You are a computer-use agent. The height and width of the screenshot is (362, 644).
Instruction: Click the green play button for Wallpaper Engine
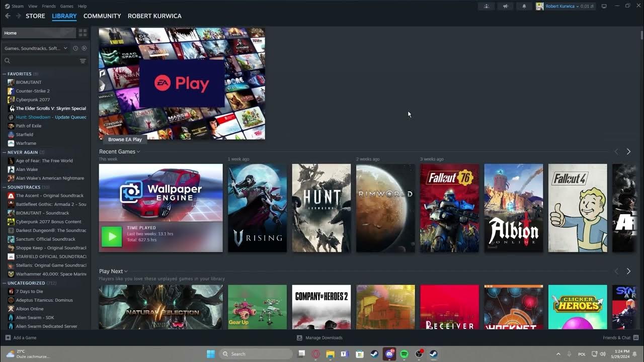[x=112, y=236]
